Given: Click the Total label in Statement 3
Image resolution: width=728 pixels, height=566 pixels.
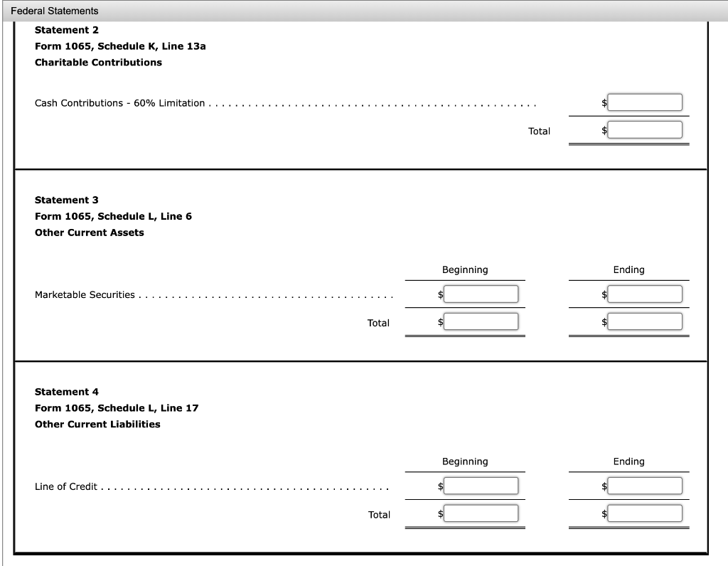Looking at the screenshot, I should [378, 323].
